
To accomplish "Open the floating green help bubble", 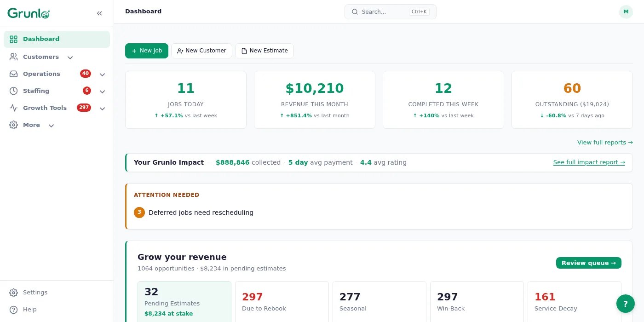I will pyautogui.click(x=626, y=304).
